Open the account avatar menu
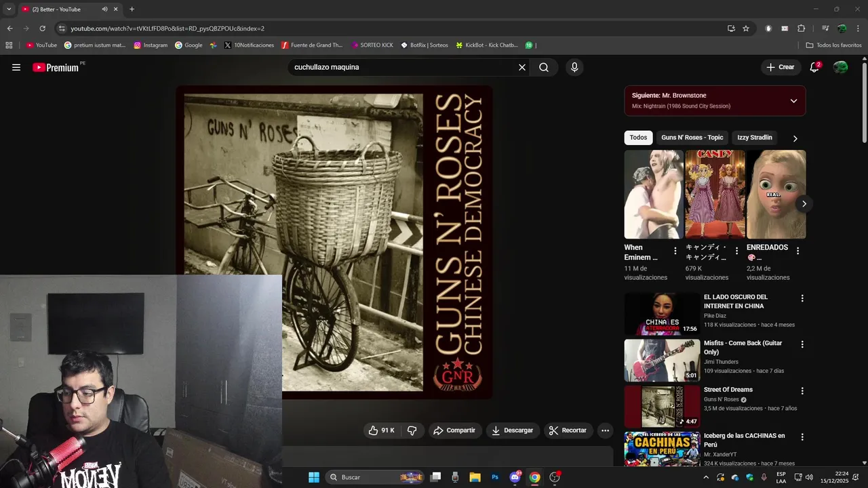This screenshot has width=868, height=488. (840, 67)
